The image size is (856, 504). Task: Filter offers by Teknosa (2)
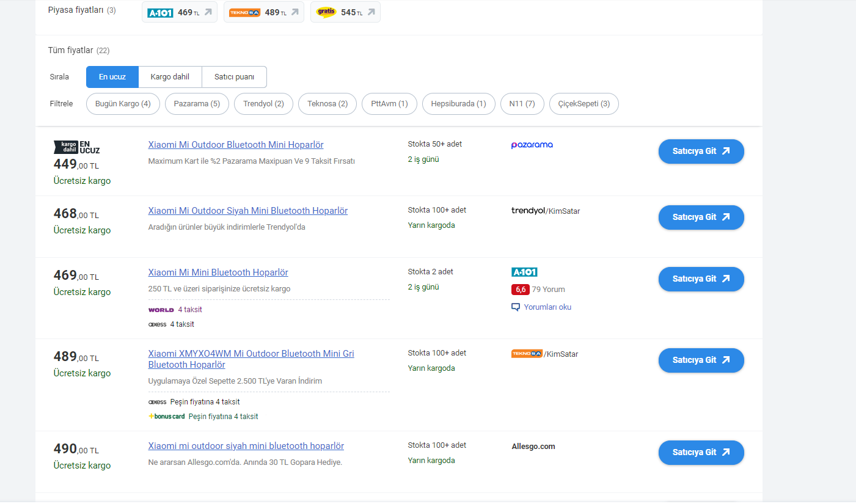[x=327, y=104]
